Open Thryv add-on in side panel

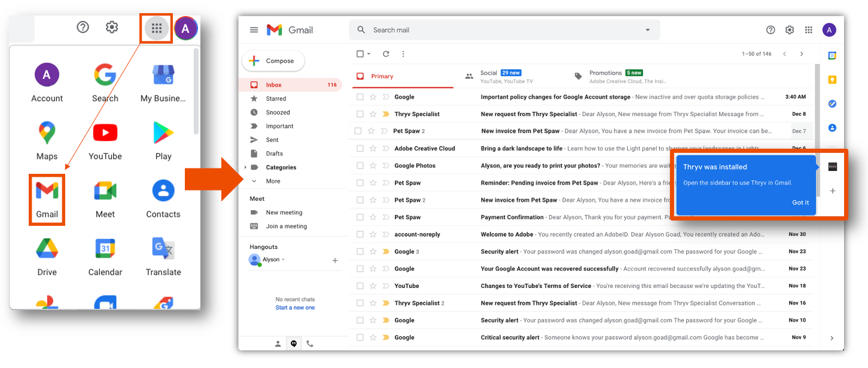pos(833,167)
